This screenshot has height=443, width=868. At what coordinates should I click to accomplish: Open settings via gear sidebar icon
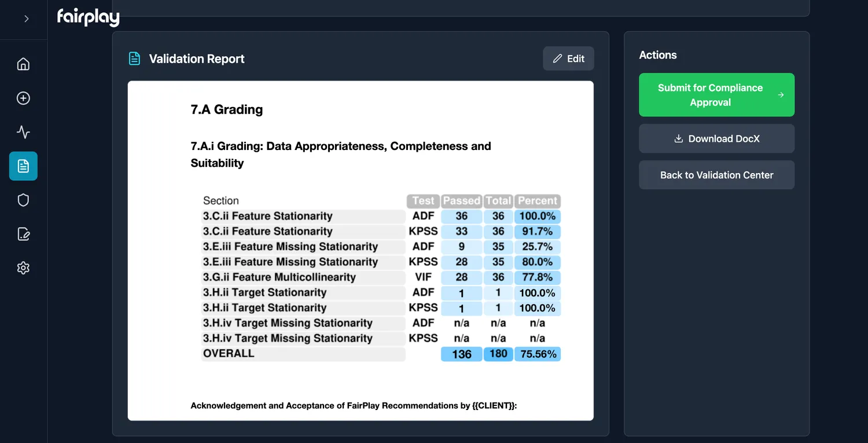[x=23, y=268]
